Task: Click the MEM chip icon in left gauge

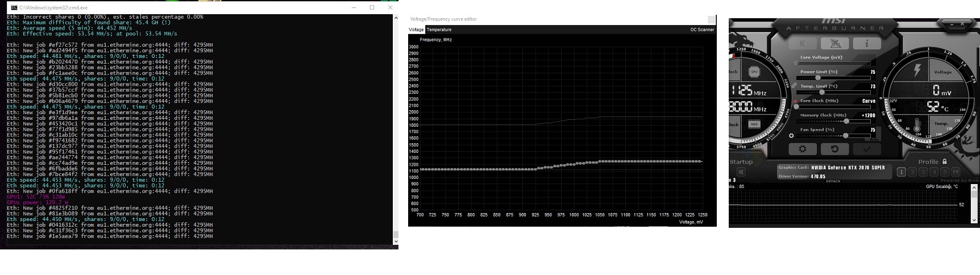Action: coord(754,124)
